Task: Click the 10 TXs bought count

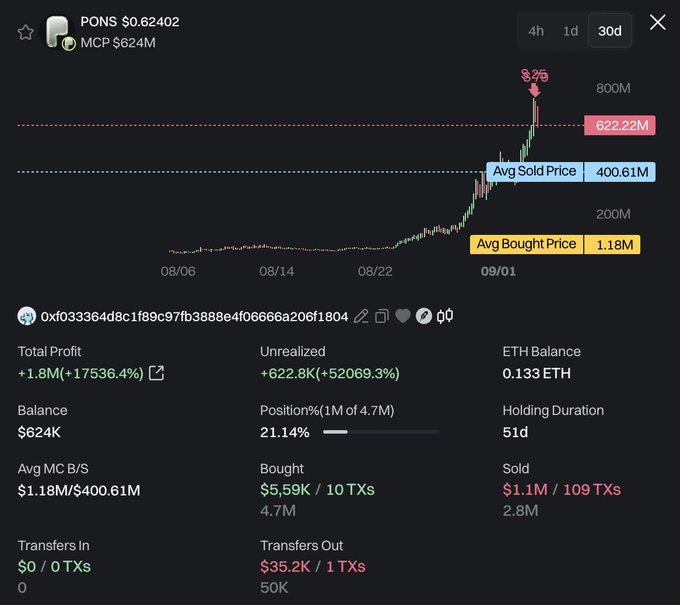Action: [350, 490]
